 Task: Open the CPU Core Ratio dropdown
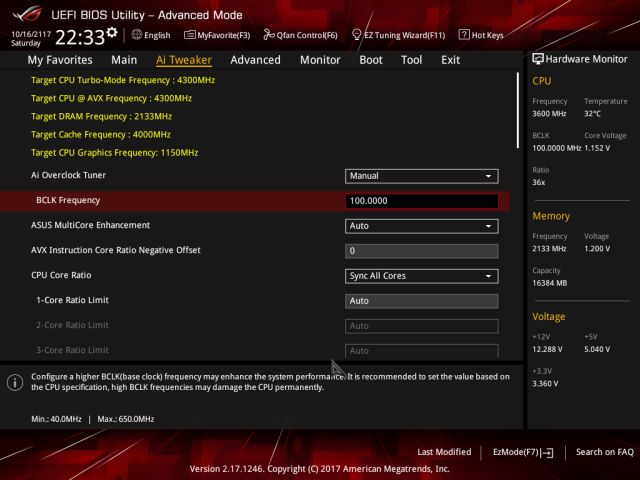(421, 276)
